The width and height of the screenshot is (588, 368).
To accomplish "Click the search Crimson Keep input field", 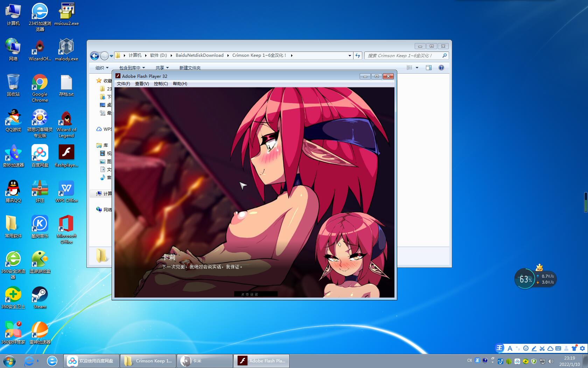I will pos(402,55).
